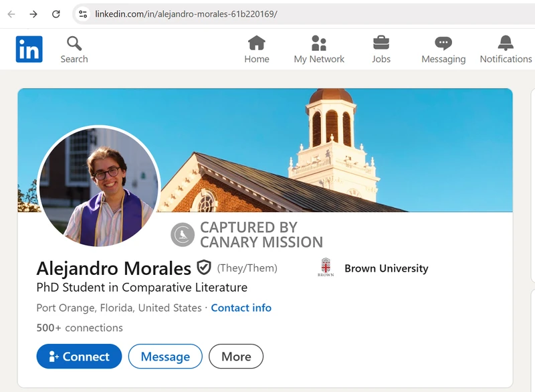
Task: Open the Brown University link
Action: pyautogui.click(x=387, y=268)
